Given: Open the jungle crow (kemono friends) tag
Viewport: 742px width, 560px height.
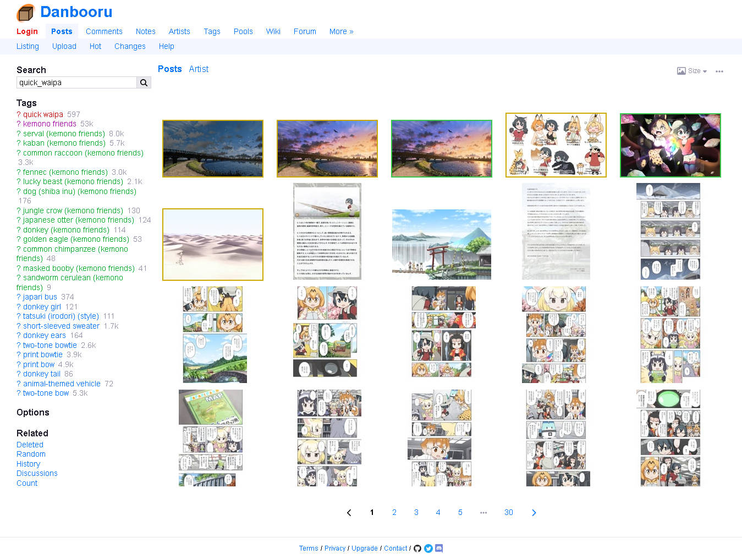Looking at the screenshot, I should click(73, 210).
